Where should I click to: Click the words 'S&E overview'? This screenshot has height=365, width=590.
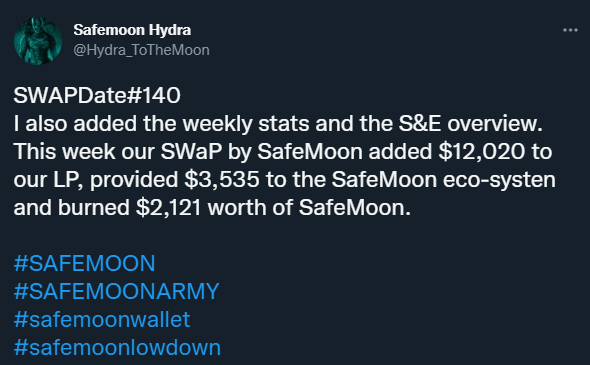tap(470, 123)
